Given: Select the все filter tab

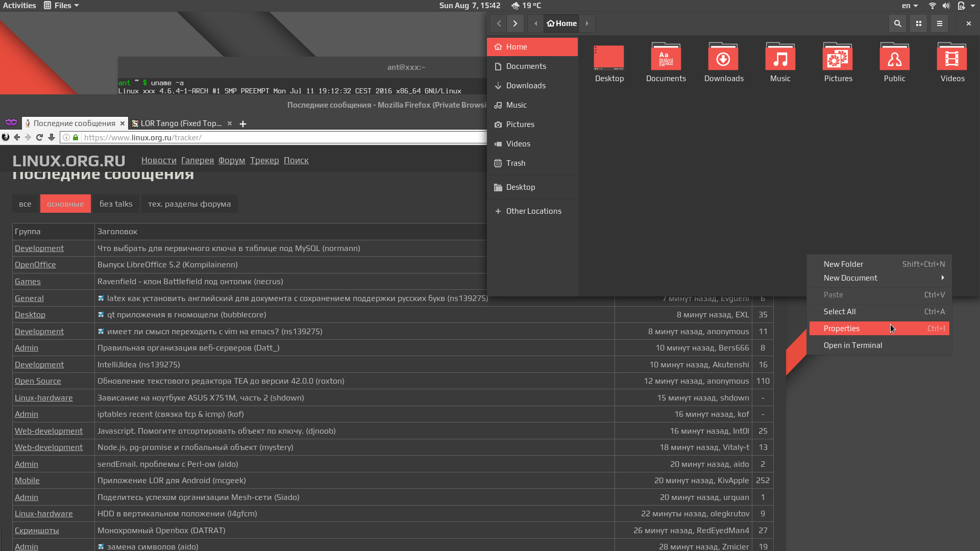Looking at the screenshot, I should (x=25, y=204).
